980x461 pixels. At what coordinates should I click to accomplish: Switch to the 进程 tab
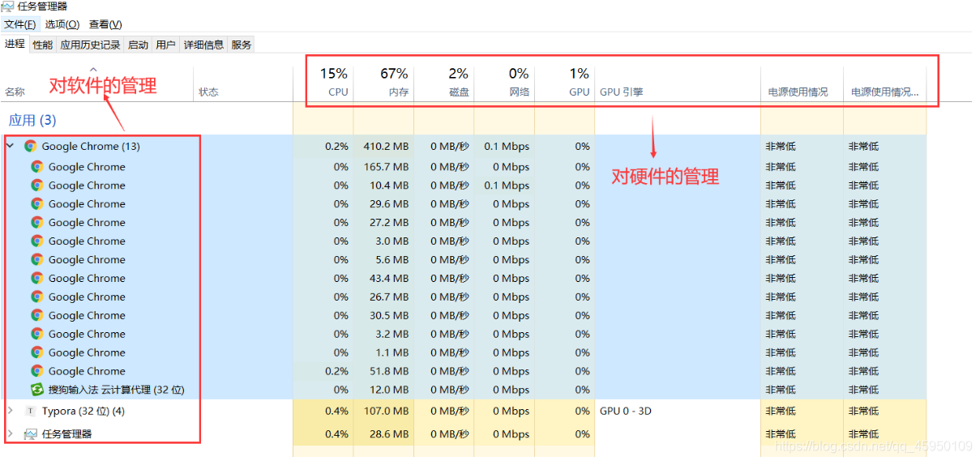[x=15, y=45]
